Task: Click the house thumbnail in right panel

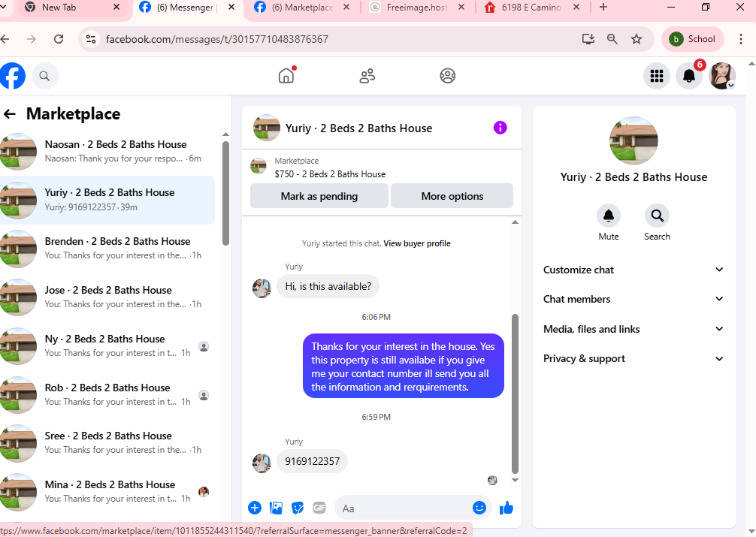Action: point(634,140)
